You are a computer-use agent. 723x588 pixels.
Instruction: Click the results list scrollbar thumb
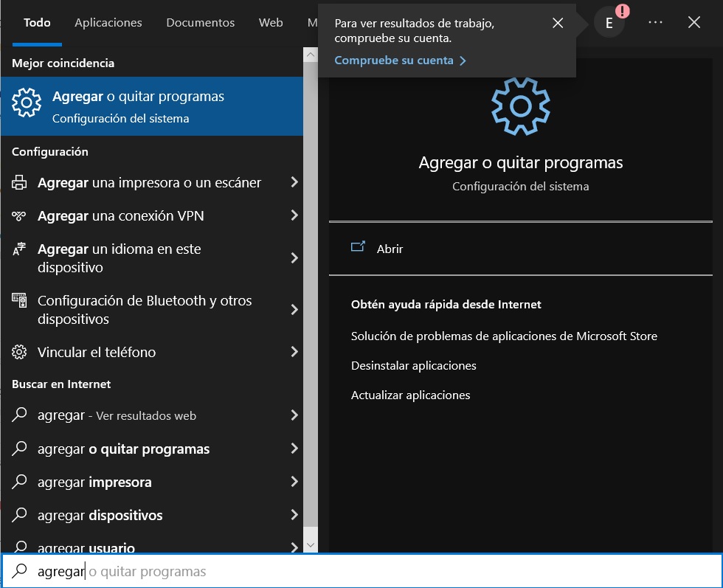pyautogui.click(x=311, y=295)
